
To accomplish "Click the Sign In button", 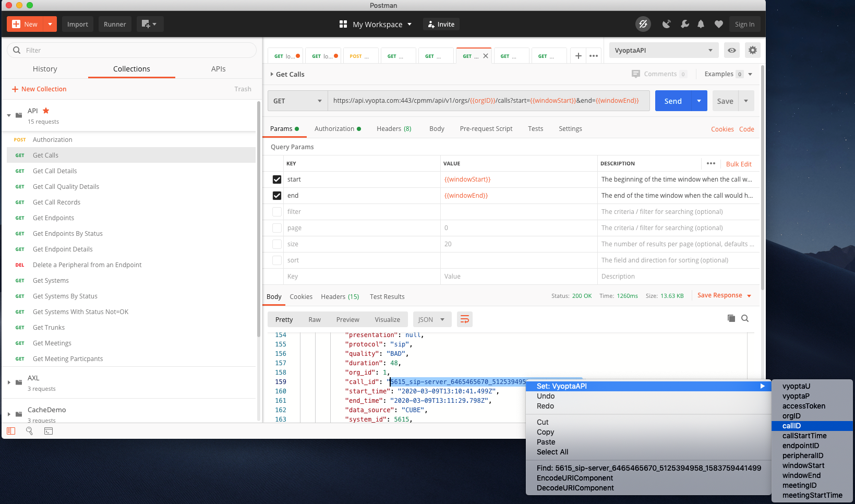I will click(744, 24).
